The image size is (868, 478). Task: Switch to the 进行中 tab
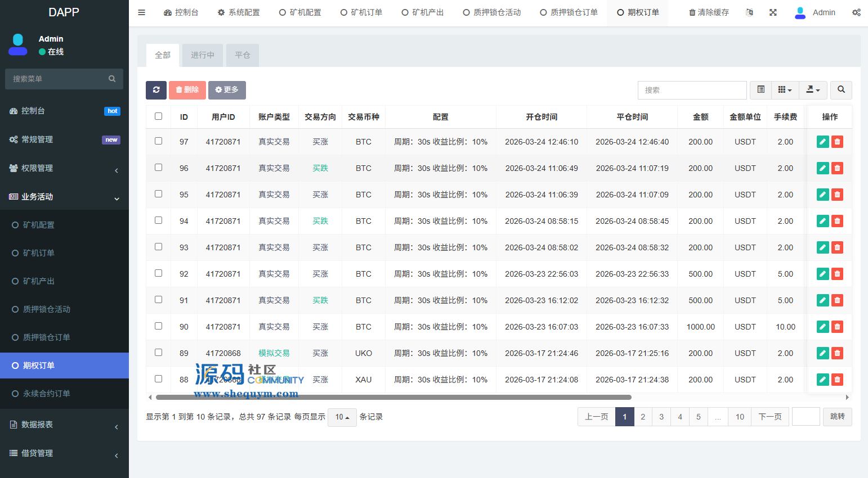tap(203, 55)
